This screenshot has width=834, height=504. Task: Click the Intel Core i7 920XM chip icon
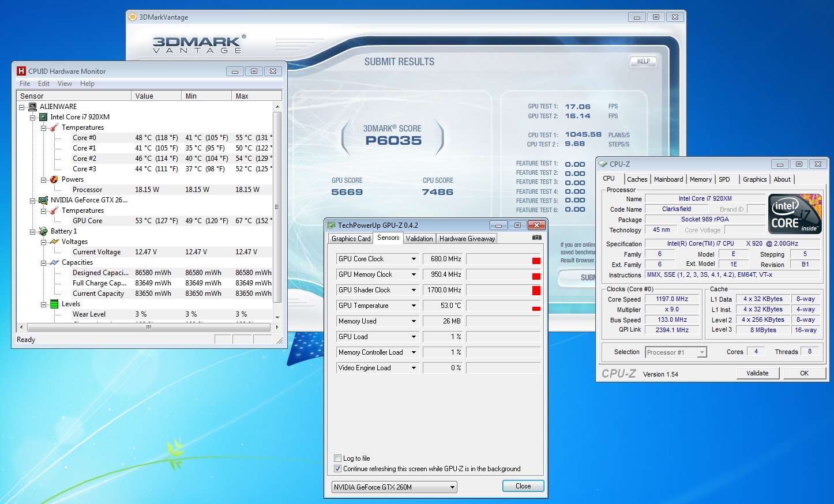[43, 117]
